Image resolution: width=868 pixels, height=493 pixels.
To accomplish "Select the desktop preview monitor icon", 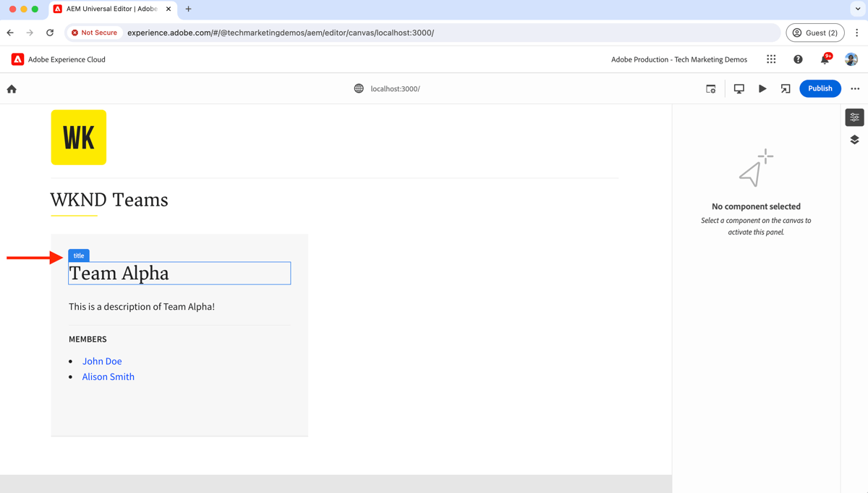I will click(x=739, y=88).
